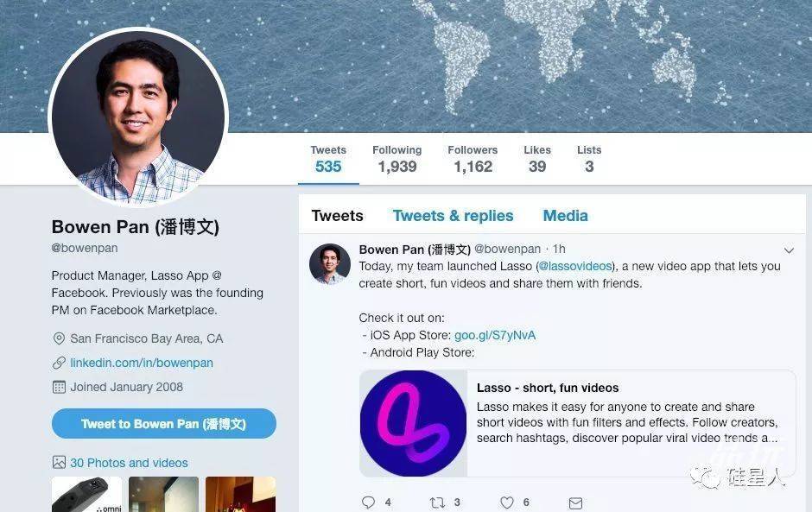Image resolution: width=812 pixels, height=512 pixels.
Task: Click the location pin icon
Action: point(59,338)
